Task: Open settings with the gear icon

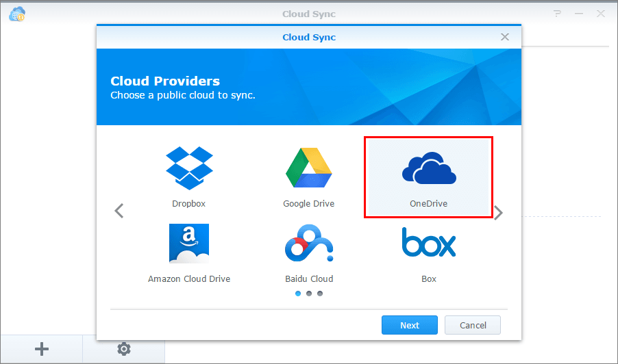Action: tap(124, 349)
